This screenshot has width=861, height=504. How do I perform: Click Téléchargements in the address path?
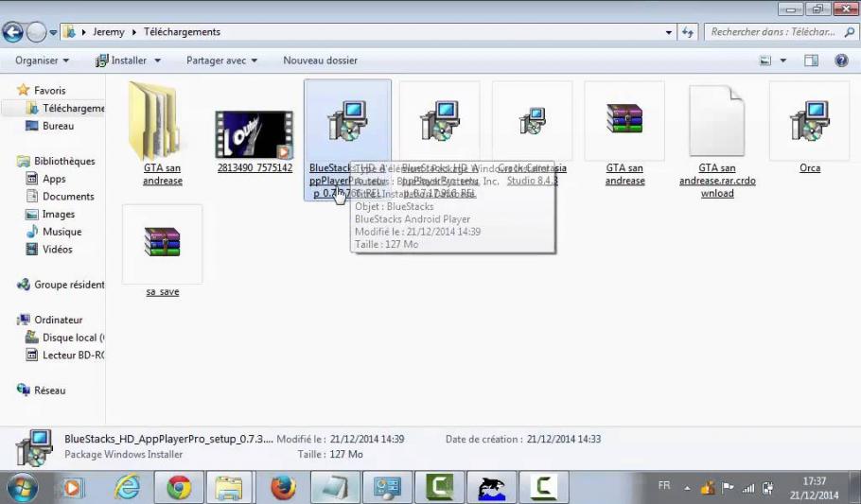[182, 32]
